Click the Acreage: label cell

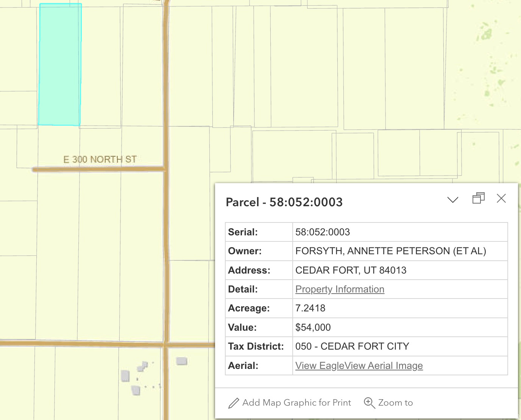pos(259,308)
